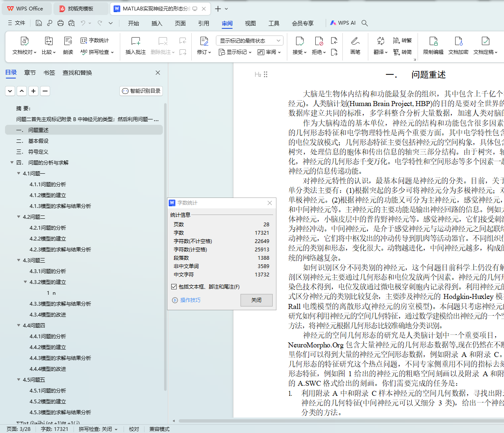Switch to the 开始 ribbon tab
Screen dimensions: 504x433
pyautogui.click(x=134, y=23)
